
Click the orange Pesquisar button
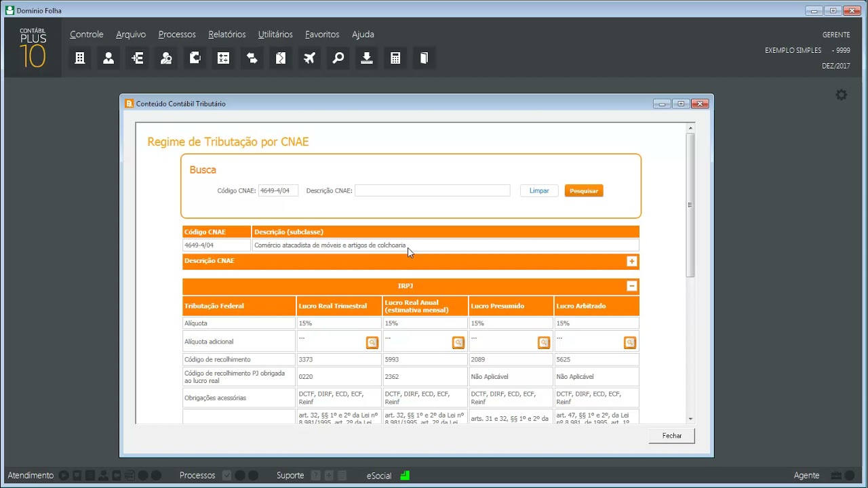click(584, 191)
